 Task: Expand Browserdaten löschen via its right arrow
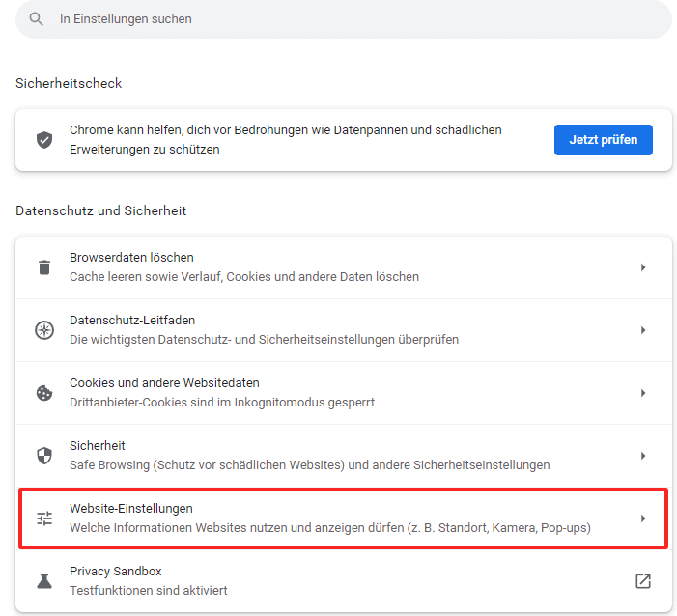[x=643, y=267]
